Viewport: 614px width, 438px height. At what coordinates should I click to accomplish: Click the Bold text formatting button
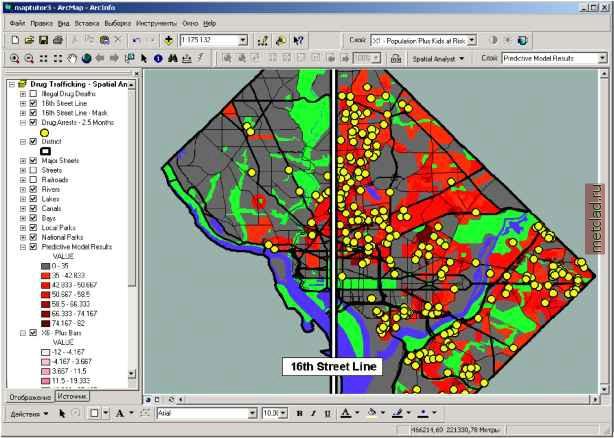[300, 412]
